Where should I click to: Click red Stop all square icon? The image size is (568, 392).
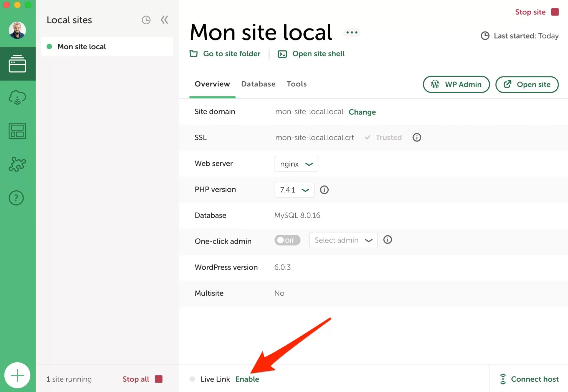pyautogui.click(x=159, y=379)
